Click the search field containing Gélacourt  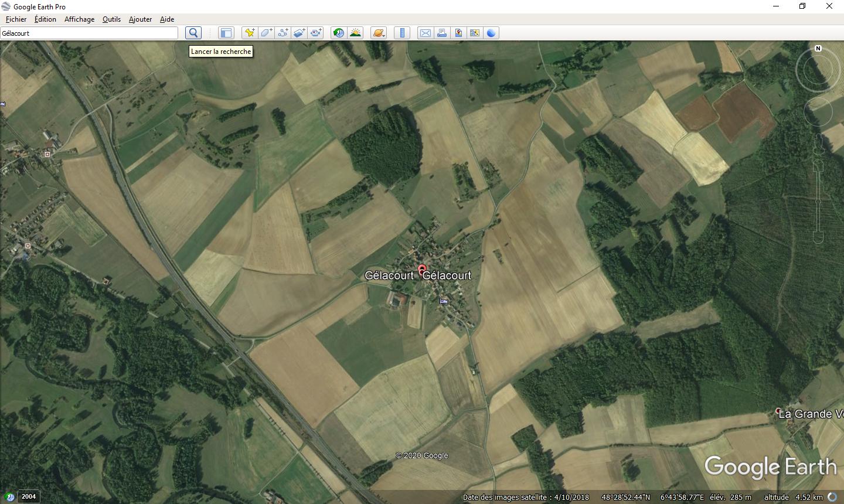click(x=89, y=33)
